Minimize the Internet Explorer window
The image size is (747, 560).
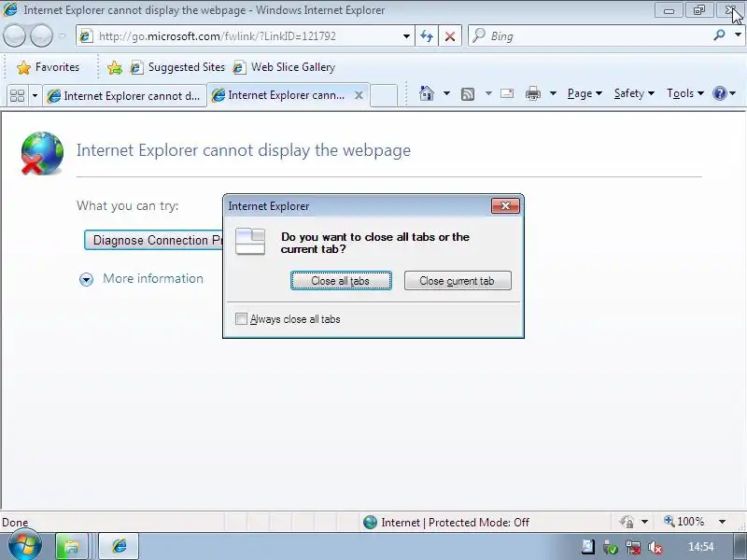point(669,10)
